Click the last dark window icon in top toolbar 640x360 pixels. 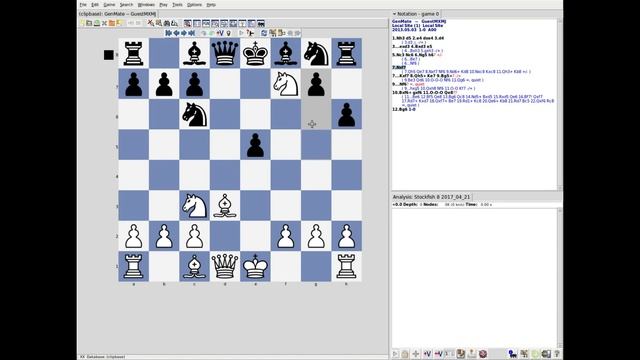[261, 23]
